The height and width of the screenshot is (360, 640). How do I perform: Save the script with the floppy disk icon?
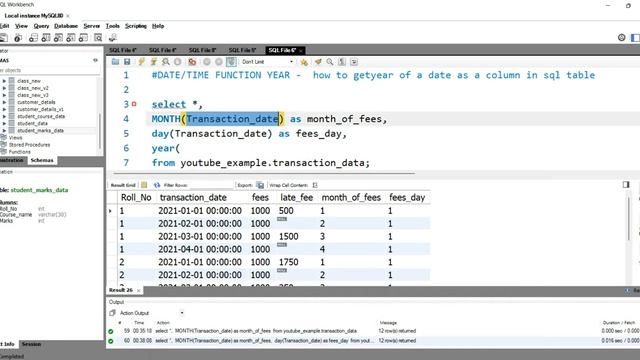click(x=127, y=62)
